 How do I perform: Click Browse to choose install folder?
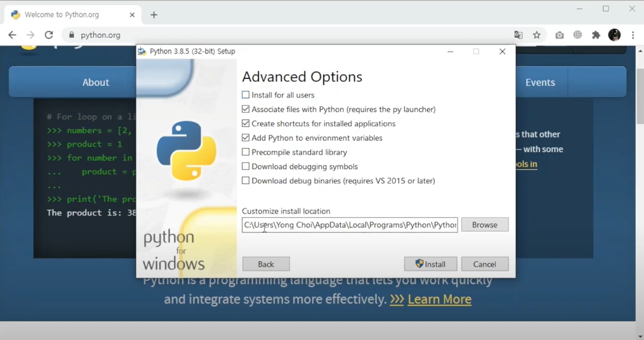pyautogui.click(x=485, y=225)
